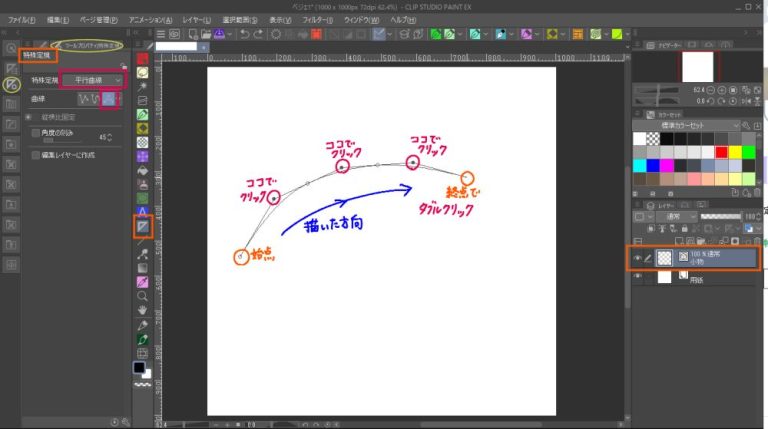The height and width of the screenshot is (429, 768).
Task: Click the circled sub tool icon in left sidebar
Action: [12, 85]
